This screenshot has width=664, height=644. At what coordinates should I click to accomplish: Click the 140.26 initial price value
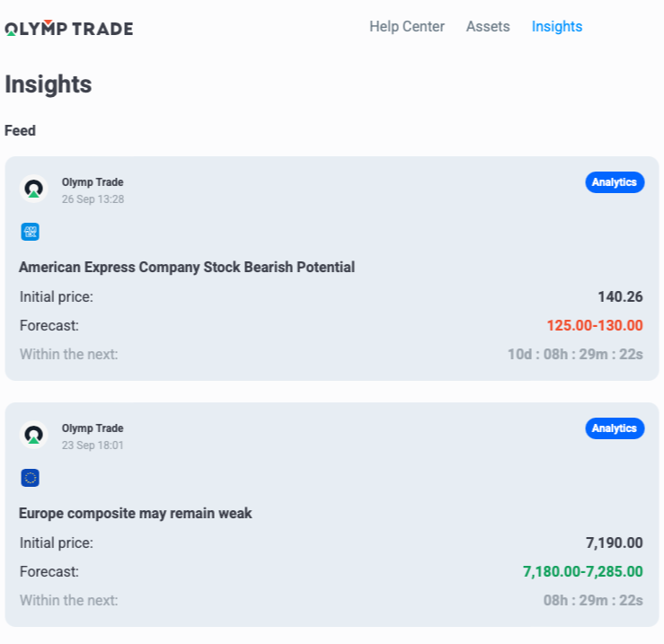coord(620,296)
